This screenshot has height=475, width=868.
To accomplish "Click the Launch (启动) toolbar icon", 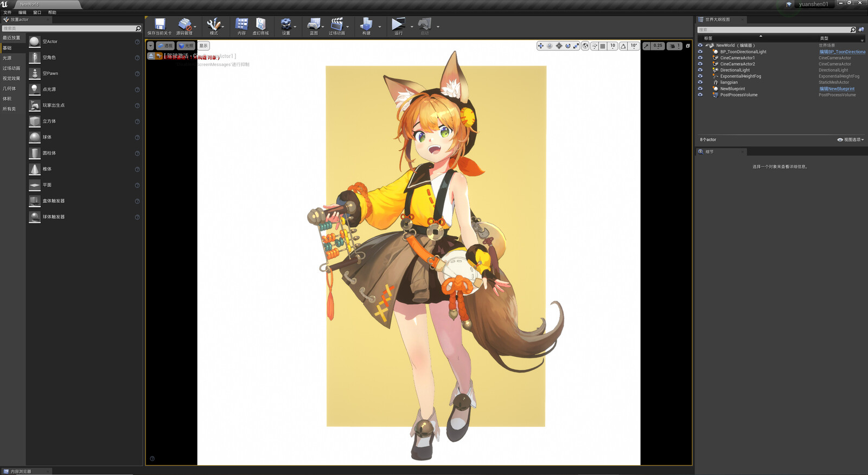I will (425, 24).
